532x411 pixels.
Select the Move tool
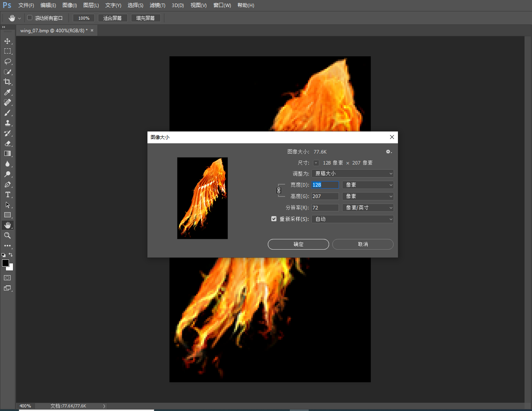7,41
